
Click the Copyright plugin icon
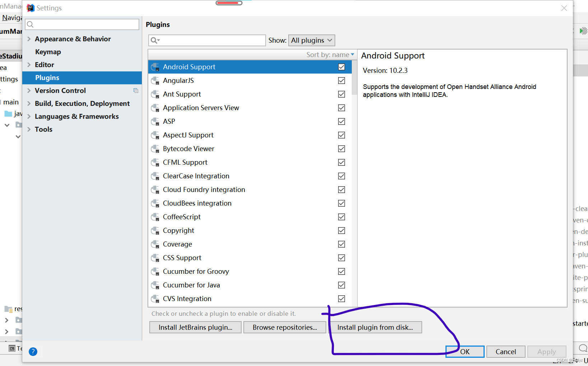point(155,230)
